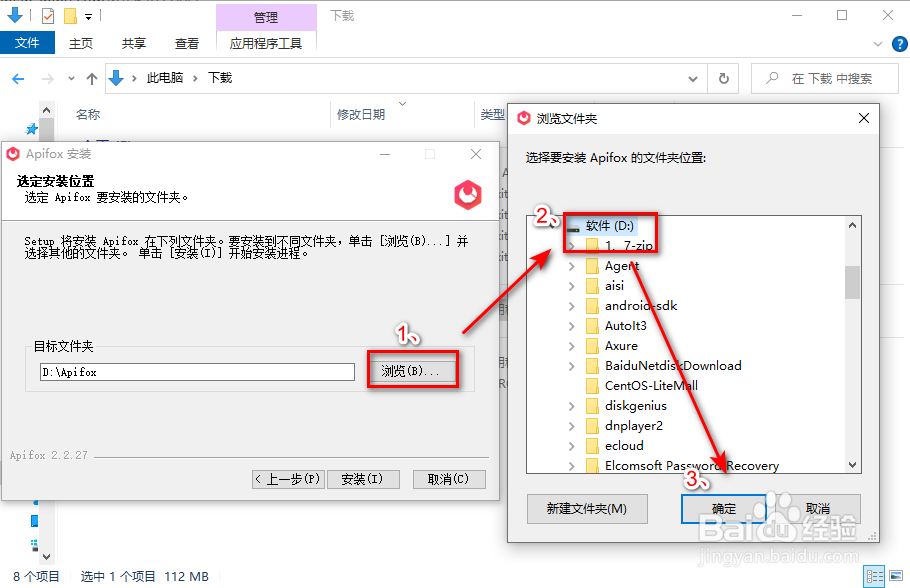Click nav pane scroll up arrow
The height and width of the screenshot is (588, 910).
[46, 110]
